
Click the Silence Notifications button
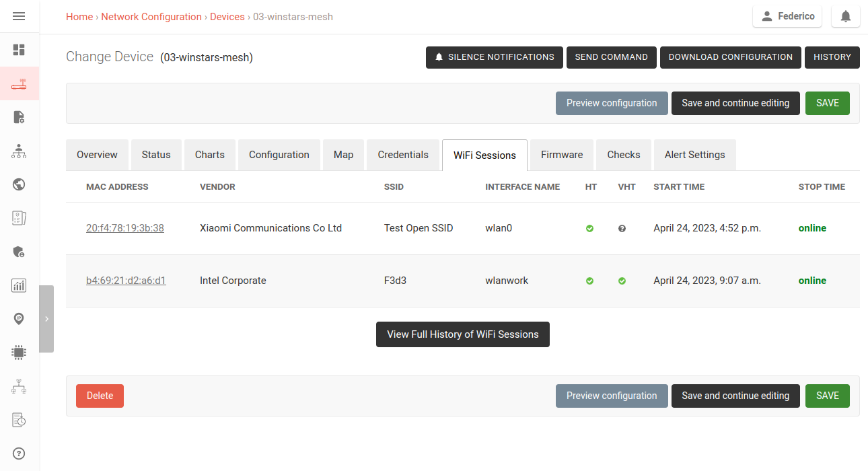point(494,57)
